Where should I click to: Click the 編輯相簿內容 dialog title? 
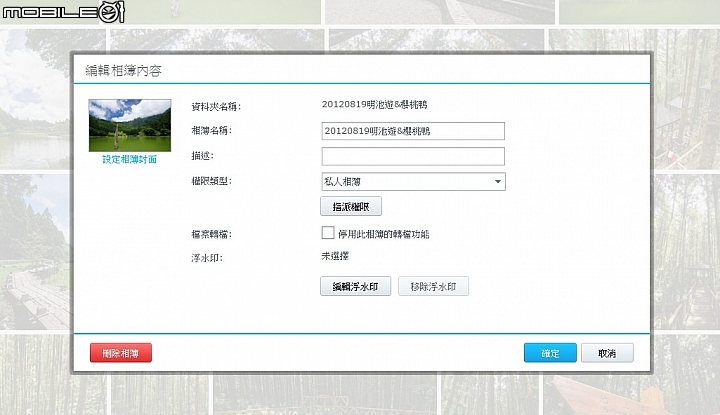coord(123,71)
